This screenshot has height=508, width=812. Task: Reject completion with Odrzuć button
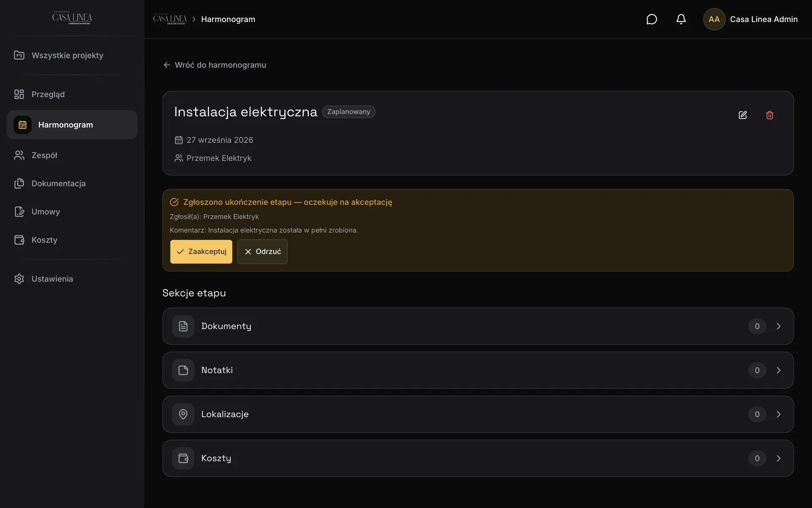pyautogui.click(x=262, y=251)
